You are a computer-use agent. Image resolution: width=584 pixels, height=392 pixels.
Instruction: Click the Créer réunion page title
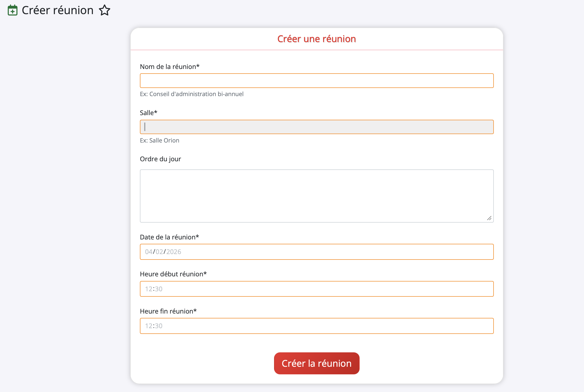[58, 11]
